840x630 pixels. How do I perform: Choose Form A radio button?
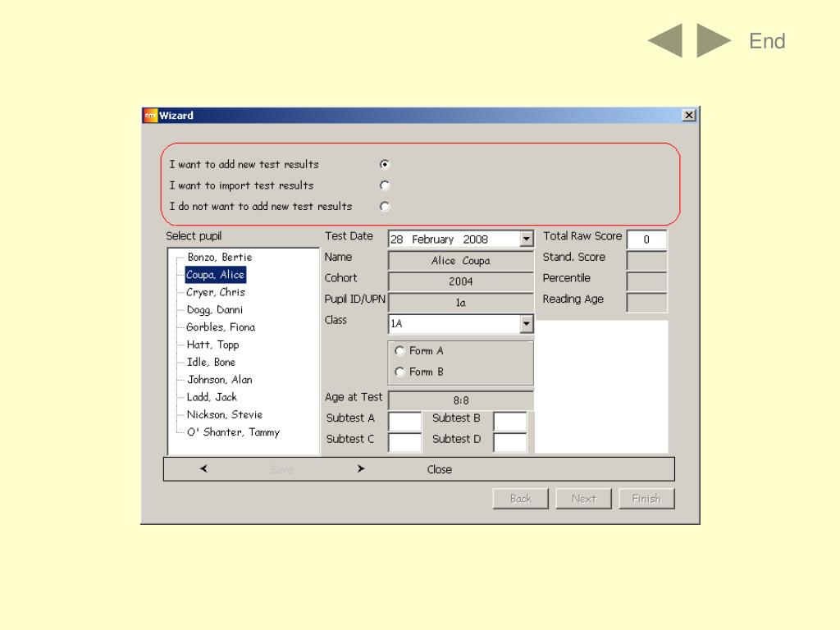[x=399, y=351]
